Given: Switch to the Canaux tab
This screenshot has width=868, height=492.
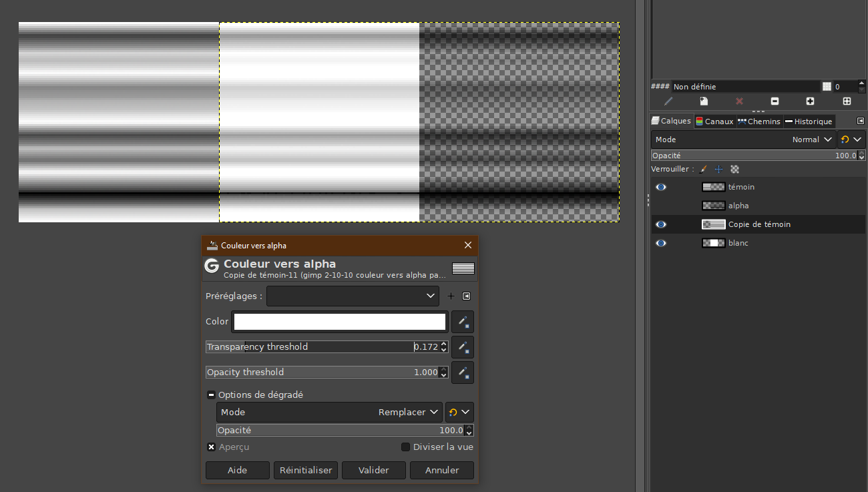Looking at the screenshot, I should (x=714, y=121).
